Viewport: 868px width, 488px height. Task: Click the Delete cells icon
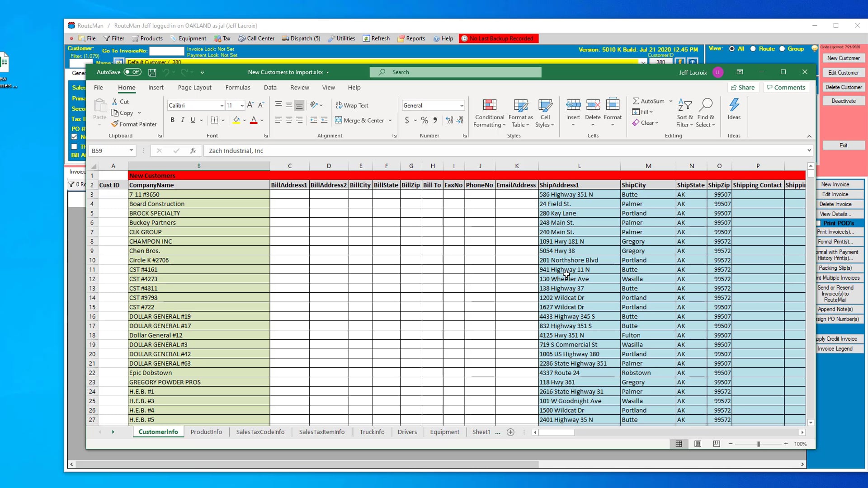tap(593, 105)
